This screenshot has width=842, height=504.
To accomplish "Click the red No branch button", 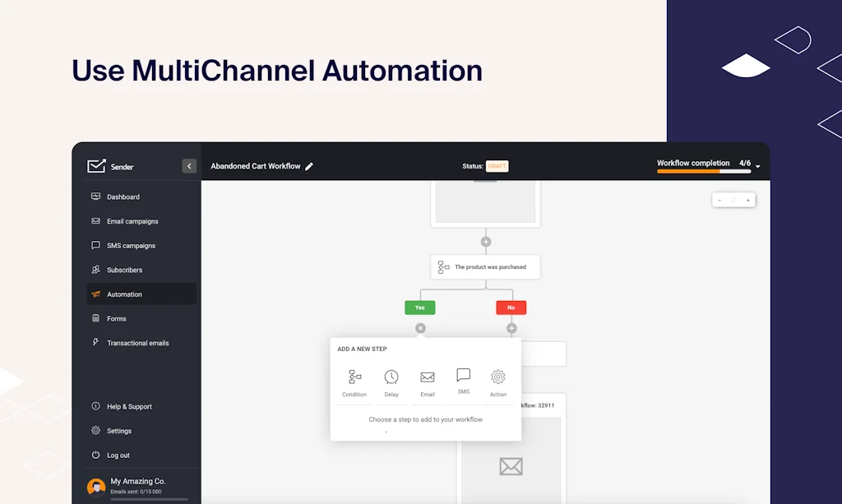I will coord(511,307).
